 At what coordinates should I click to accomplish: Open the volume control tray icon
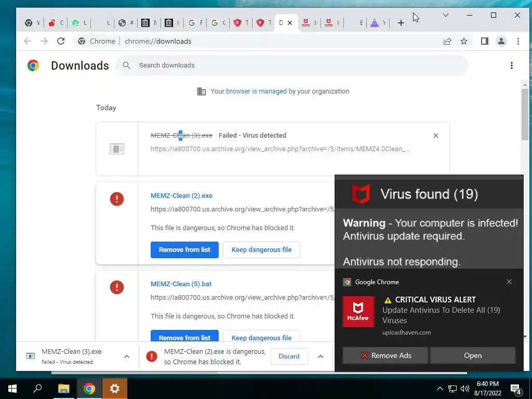pos(464,389)
